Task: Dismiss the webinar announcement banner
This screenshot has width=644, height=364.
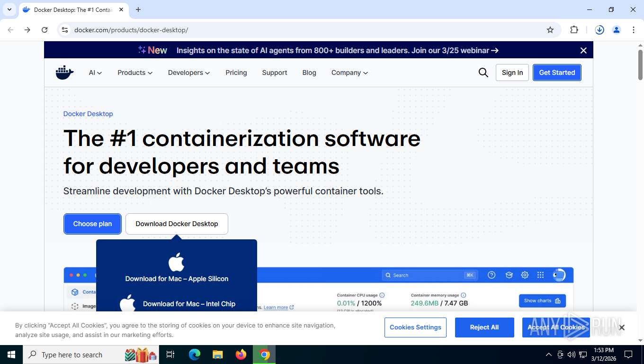Action: [x=583, y=50]
